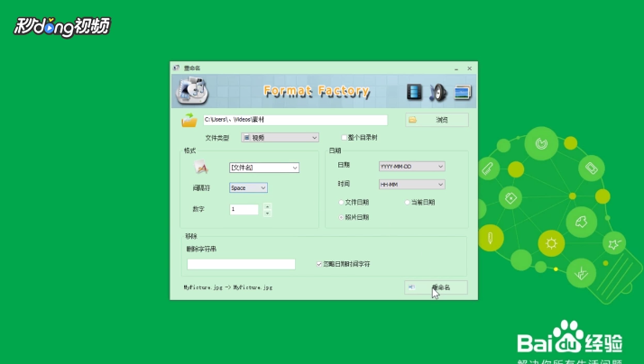
Task: Click the 浏览 browse button
Action: pos(437,120)
